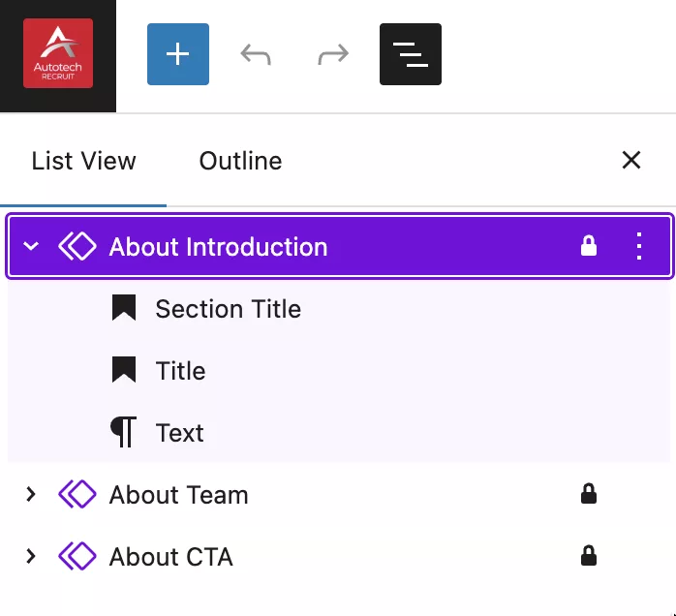Open options menu for About Introduction
This screenshot has height=616, width=676.
638,247
